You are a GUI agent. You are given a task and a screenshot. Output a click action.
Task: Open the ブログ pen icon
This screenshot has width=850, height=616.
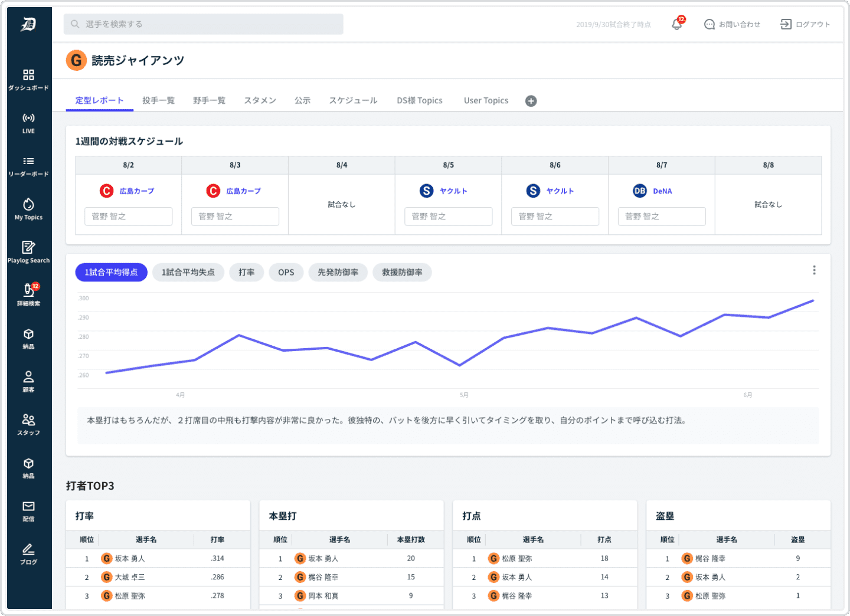pos(28,549)
